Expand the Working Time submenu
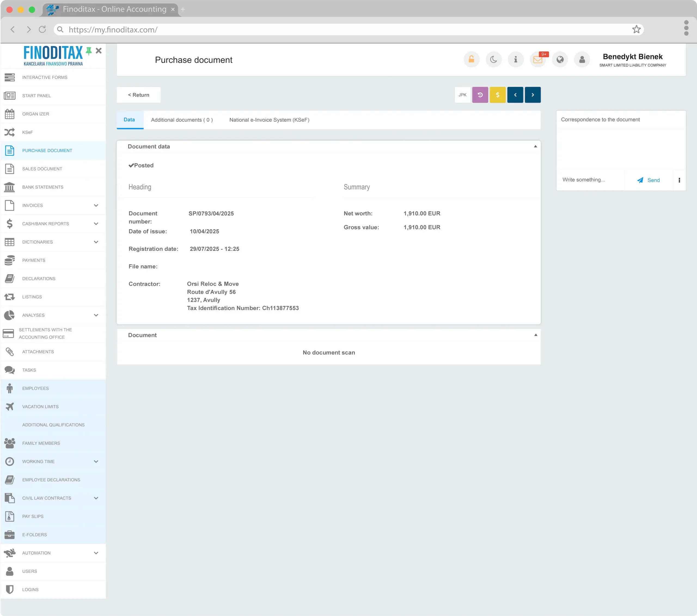Screen dimensions: 697x616 point(96,462)
